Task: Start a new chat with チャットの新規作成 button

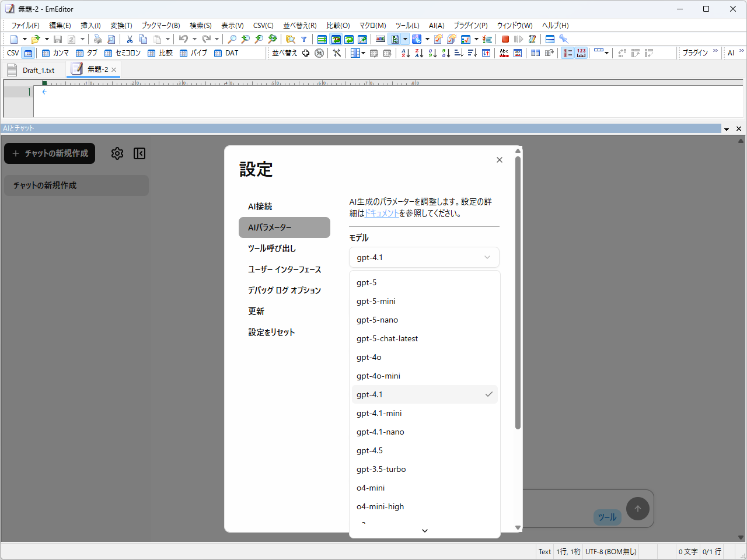Action: 50,153
